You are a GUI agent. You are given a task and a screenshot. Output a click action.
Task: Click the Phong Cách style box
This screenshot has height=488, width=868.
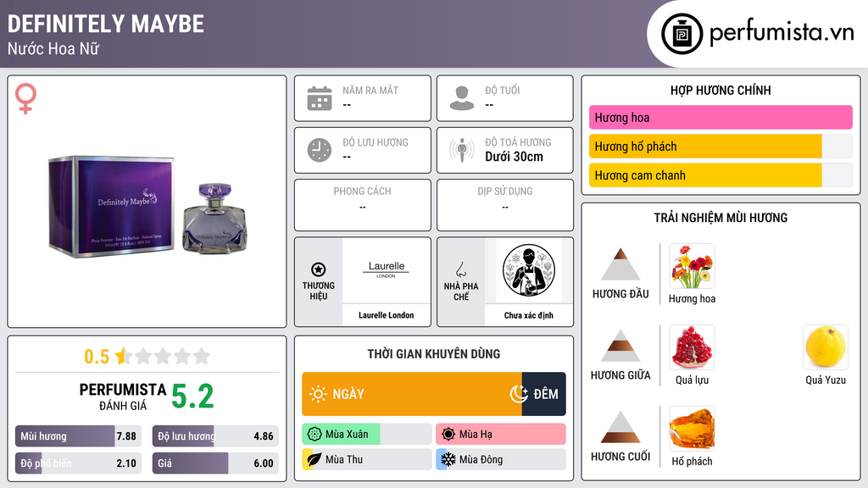click(363, 205)
